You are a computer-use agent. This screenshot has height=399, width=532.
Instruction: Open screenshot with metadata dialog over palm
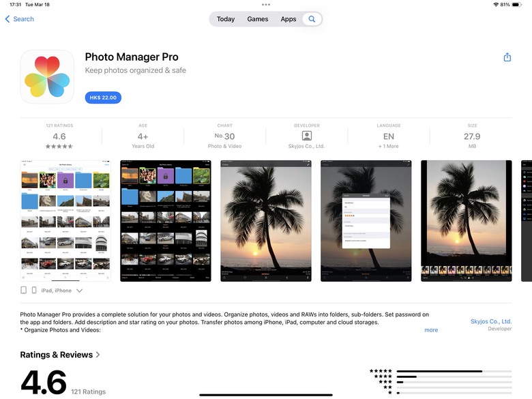pyautogui.click(x=366, y=221)
